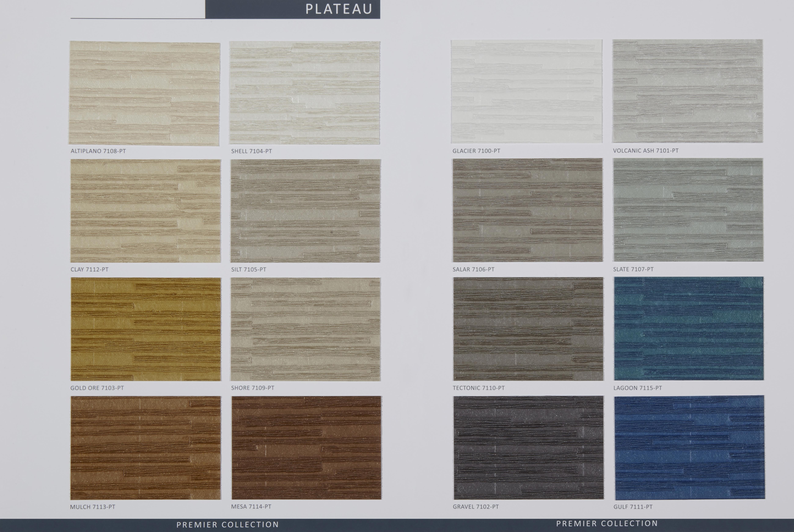Click the right PREMIER COLLECTION footer text
The width and height of the screenshot is (794, 532).
(x=607, y=523)
